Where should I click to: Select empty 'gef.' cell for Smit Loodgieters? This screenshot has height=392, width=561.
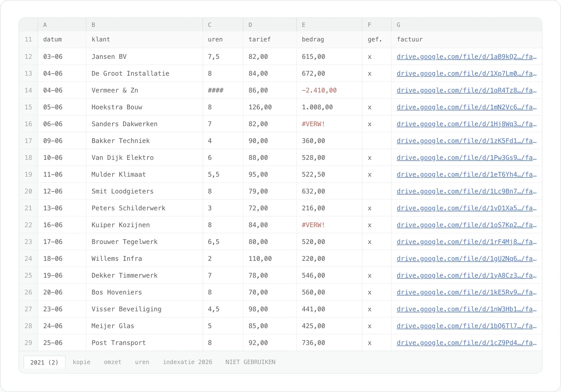pos(377,191)
